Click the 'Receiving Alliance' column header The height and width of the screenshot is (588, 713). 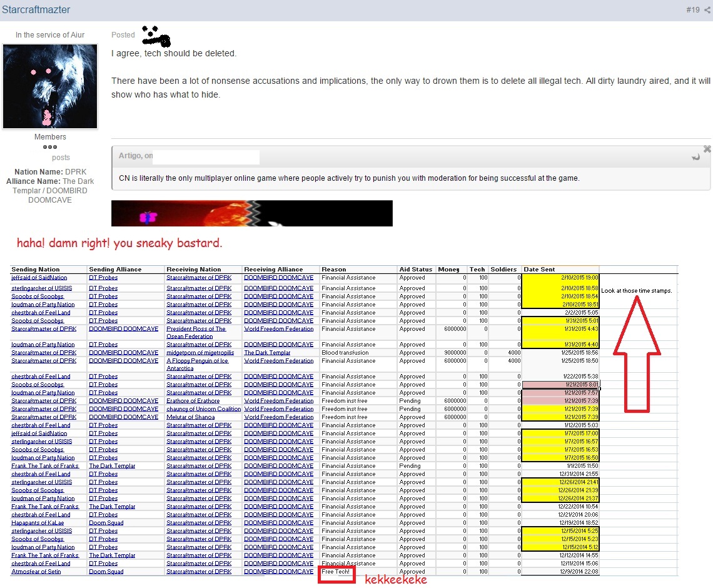273,269
